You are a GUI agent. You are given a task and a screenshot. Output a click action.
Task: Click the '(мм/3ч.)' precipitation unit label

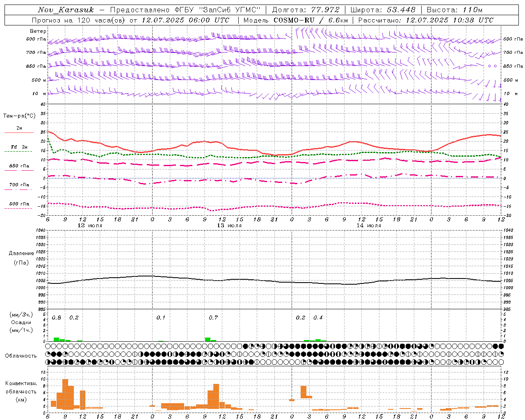pyautogui.click(x=21, y=315)
